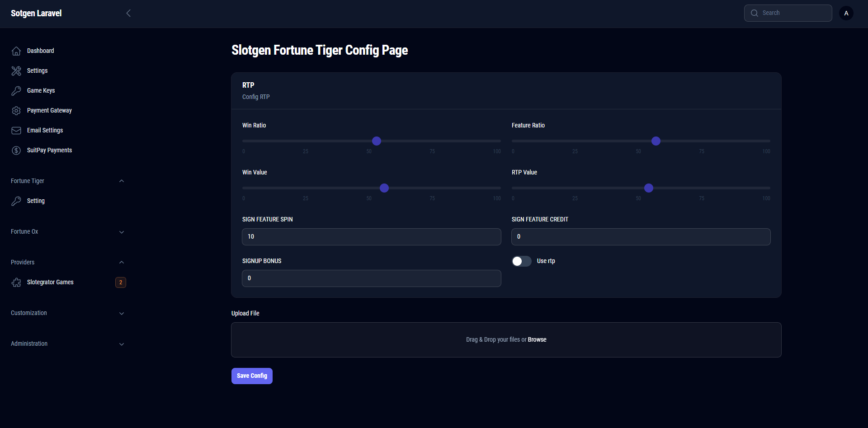This screenshot has width=868, height=428.
Task: Toggle the Use rtp switch
Action: pos(521,261)
